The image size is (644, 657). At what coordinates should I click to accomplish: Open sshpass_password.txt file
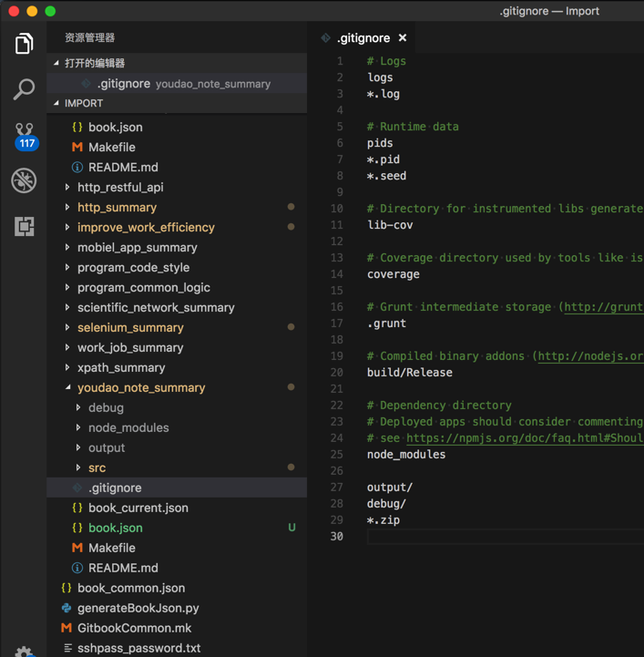click(138, 648)
